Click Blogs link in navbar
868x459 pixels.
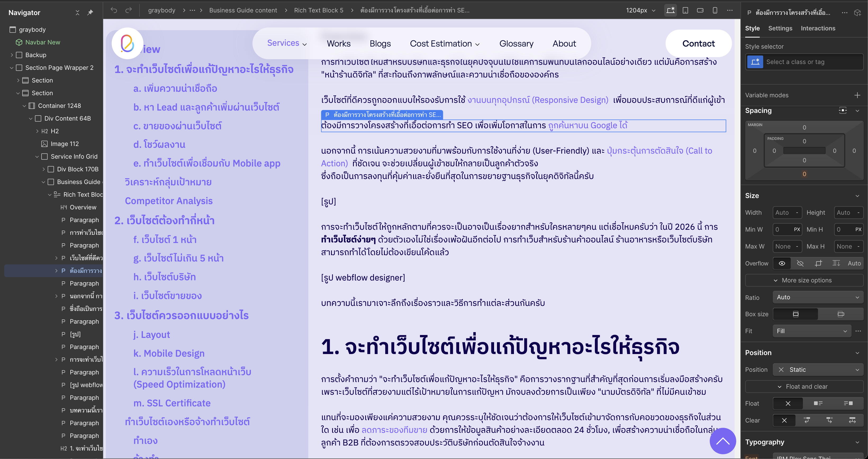point(380,44)
